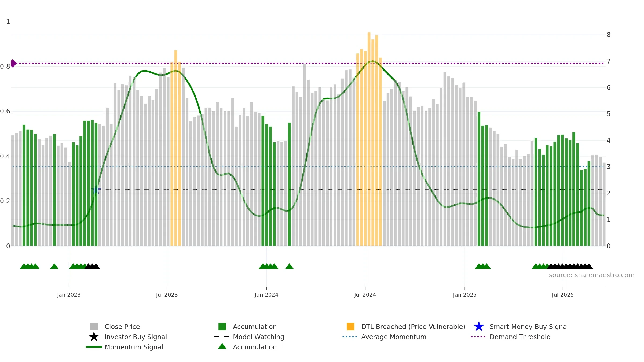Toggle the Demand Threshold legend label
The image size is (644, 362).
tap(520, 337)
